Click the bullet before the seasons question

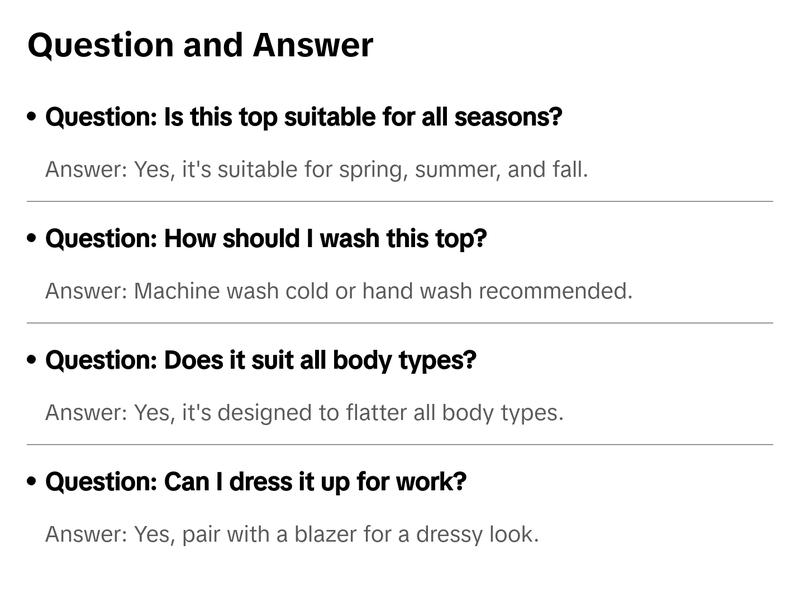33,117
